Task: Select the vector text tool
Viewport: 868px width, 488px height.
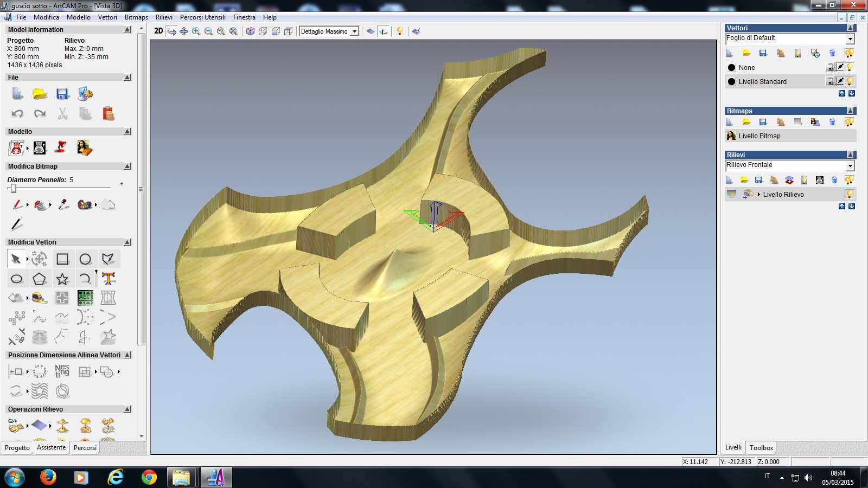Action: (x=108, y=279)
